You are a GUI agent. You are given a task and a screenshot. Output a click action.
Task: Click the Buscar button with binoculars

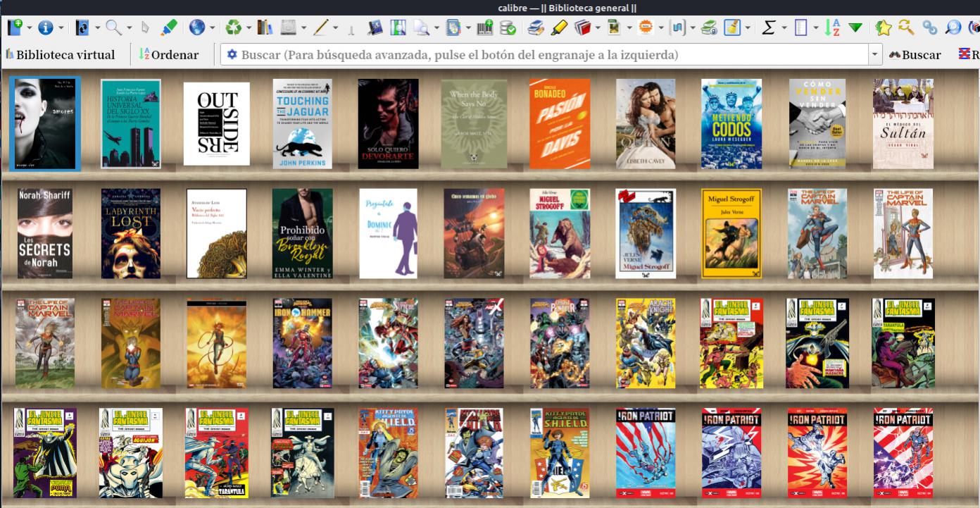(915, 54)
